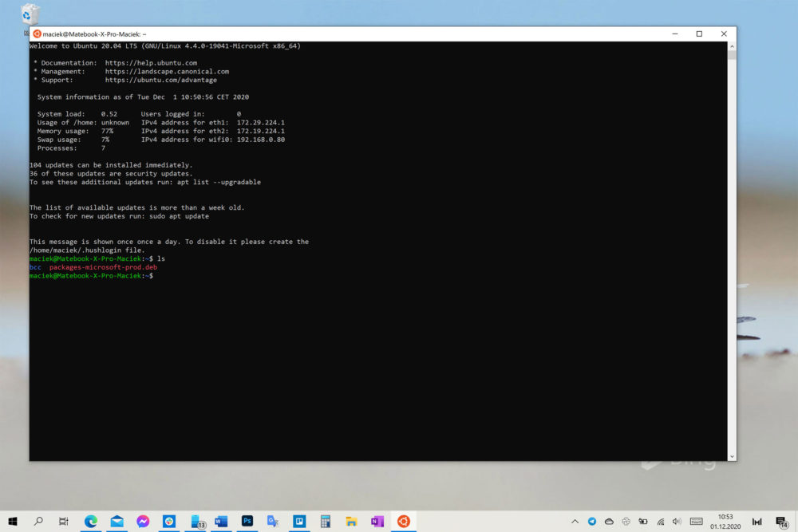The width and height of the screenshot is (798, 532).
Task: Click the 172.29.224.1 eth1 address
Action: [x=261, y=123]
